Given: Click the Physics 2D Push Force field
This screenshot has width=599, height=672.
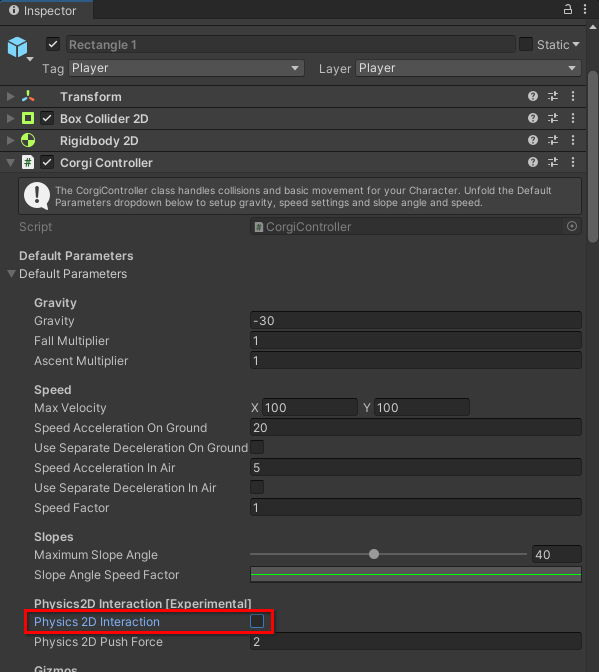Looking at the screenshot, I should coord(416,641).
